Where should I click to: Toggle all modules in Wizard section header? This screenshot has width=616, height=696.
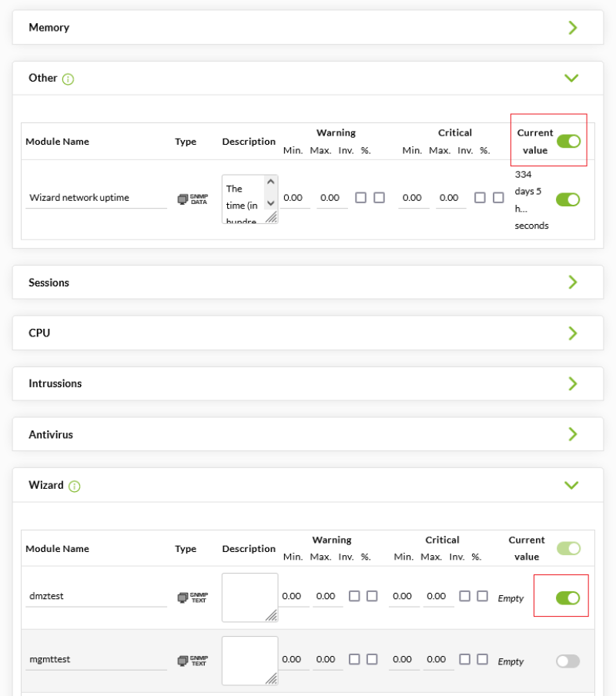pos(568,548)
